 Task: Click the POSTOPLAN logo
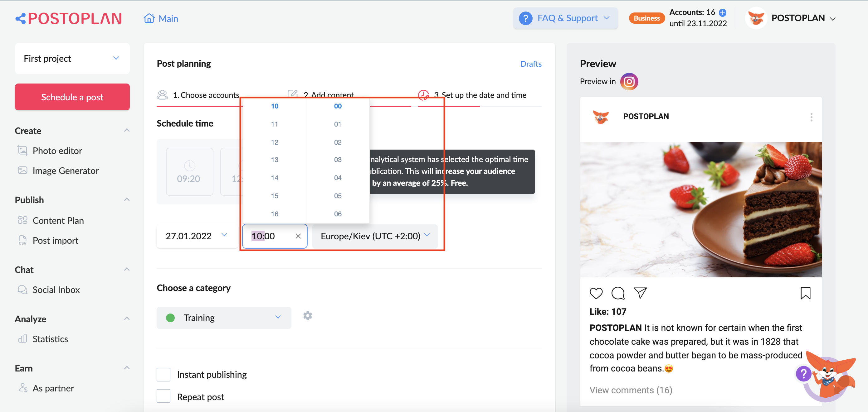click(68, 18)
